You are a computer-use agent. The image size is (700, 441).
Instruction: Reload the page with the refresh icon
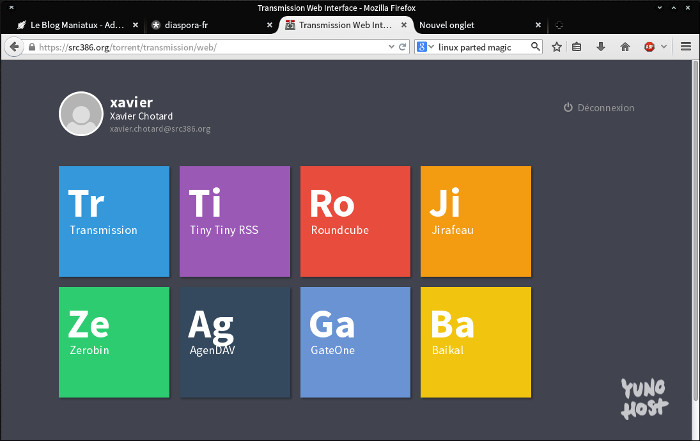402,46
